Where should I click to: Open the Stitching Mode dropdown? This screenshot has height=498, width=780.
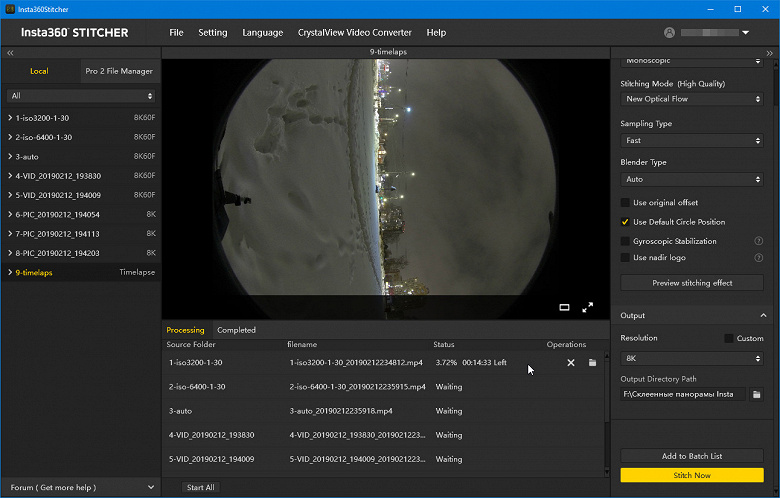pos(691,99)
